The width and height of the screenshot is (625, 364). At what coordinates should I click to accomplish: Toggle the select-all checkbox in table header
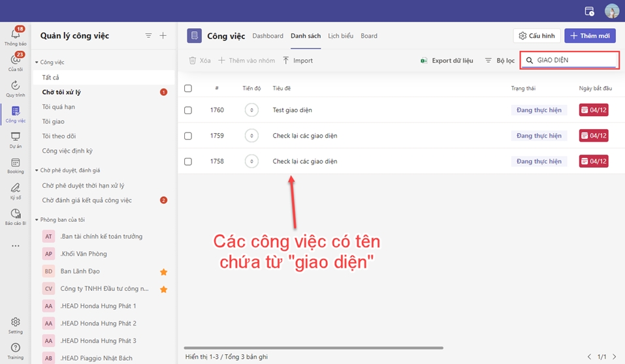(x=188, y=88)
